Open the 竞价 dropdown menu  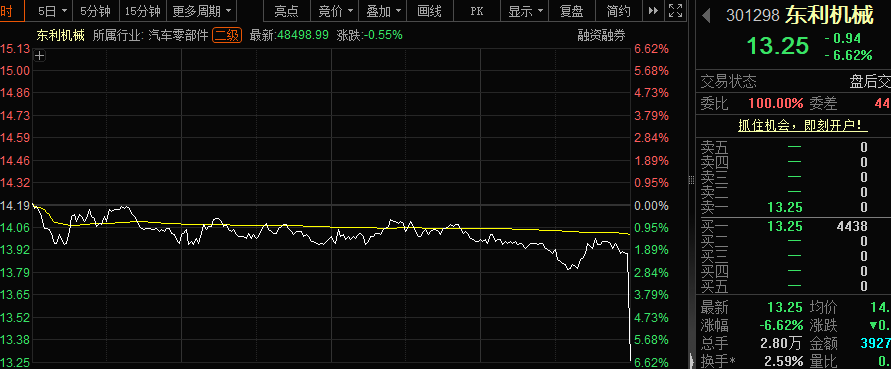pos(335,11)
